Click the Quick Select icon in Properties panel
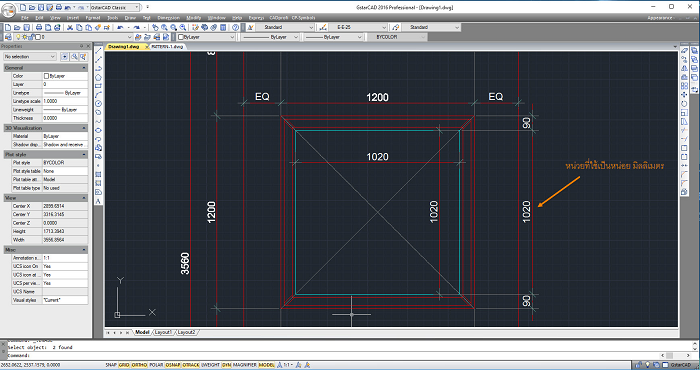 point(83,57)
